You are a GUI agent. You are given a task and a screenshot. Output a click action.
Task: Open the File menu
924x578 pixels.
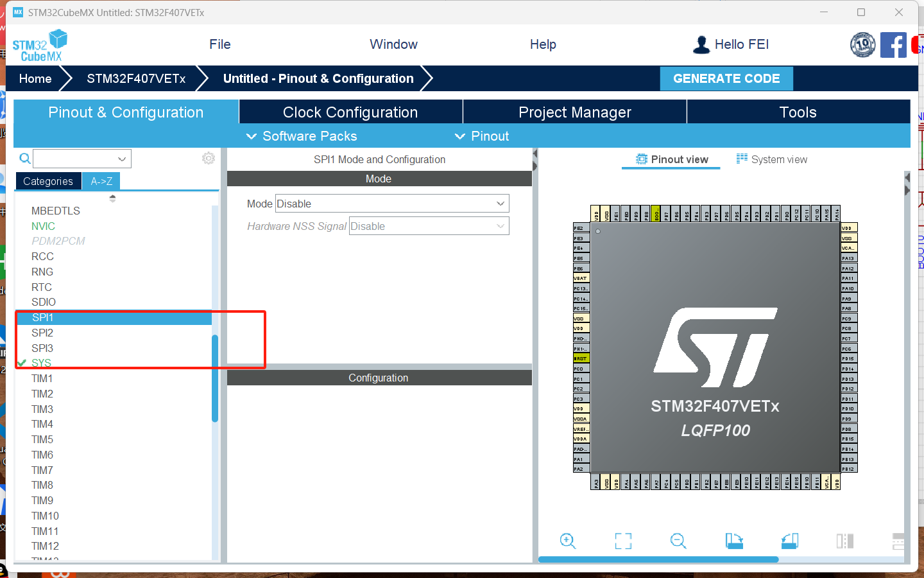pos(220,44)
